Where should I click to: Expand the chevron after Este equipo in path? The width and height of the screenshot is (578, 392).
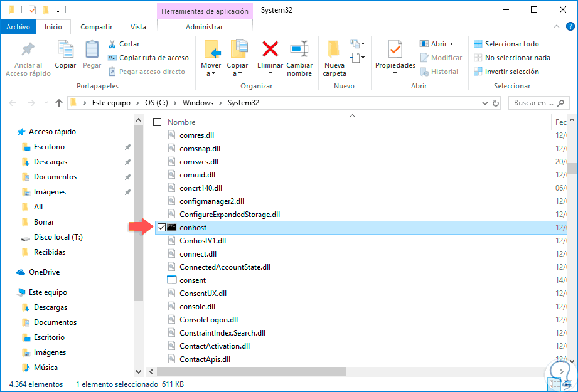pyautogui.click(x=137, y=103)
